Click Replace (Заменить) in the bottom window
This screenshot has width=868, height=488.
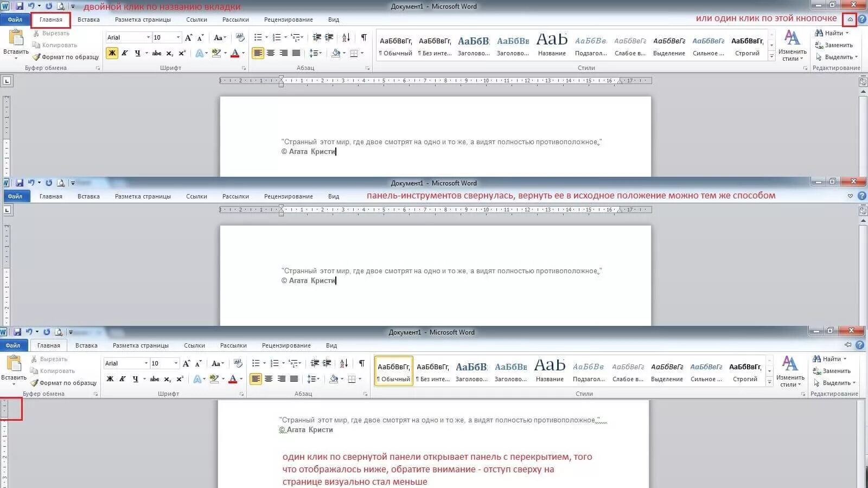(x=832, y=371)
